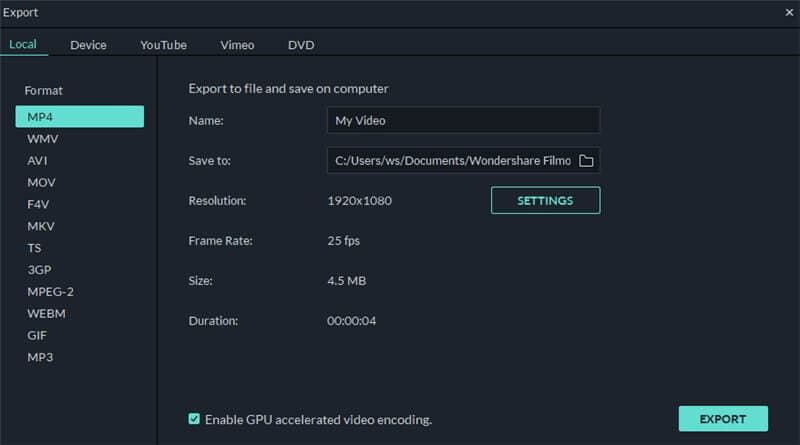Viewport: 800px width, 445px height.
Task: Open the YouTube export tab
Action: (x=163, y=45)
